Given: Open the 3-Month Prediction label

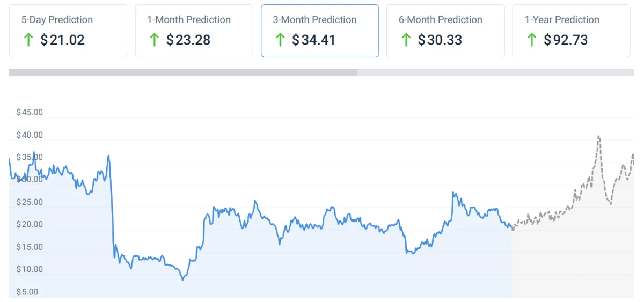Looking at the screenshot, I should 314,20.
